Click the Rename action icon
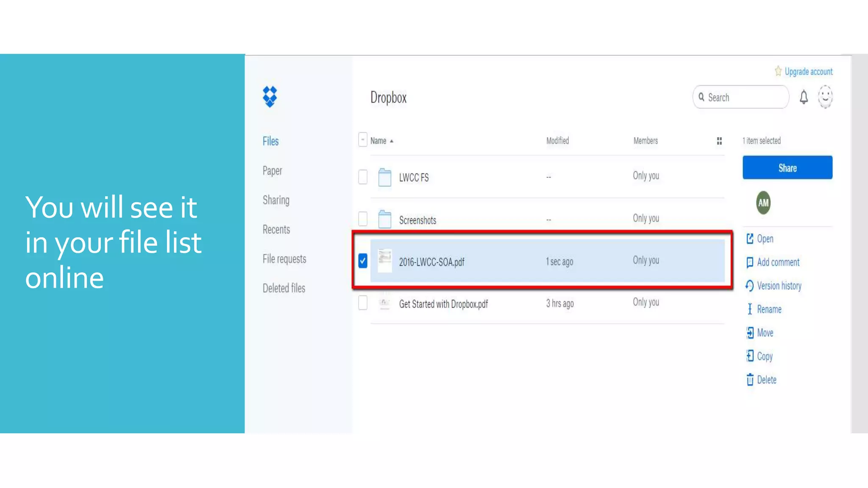The image size is (868, 488). point(750,309)
